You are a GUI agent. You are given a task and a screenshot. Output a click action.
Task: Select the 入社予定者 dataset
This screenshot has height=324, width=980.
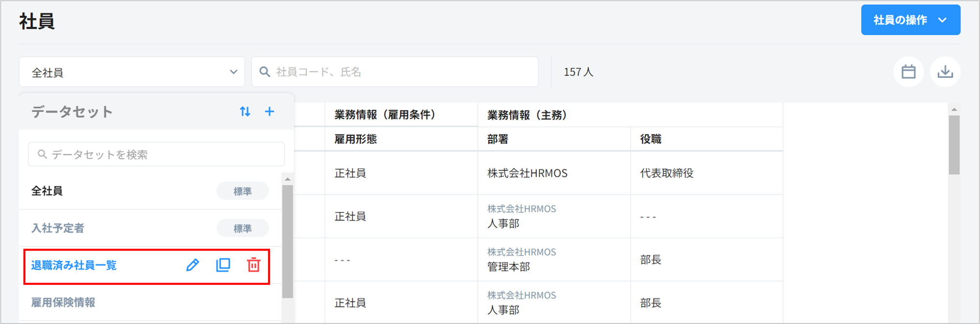pyautogui.click(x=58, y=228)
